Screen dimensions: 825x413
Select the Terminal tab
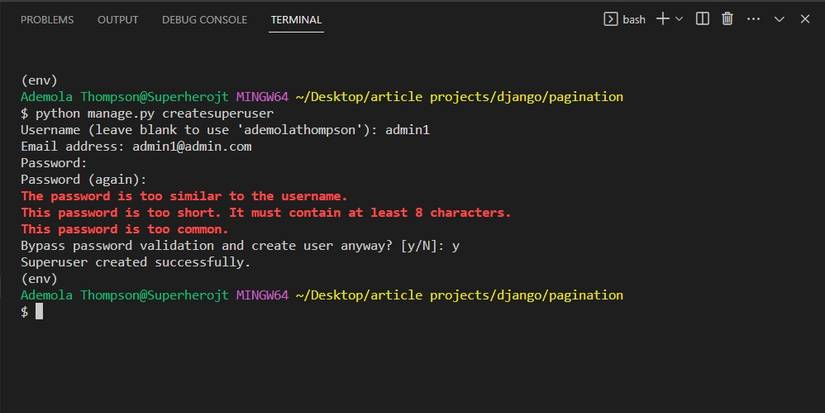[296, 20]
